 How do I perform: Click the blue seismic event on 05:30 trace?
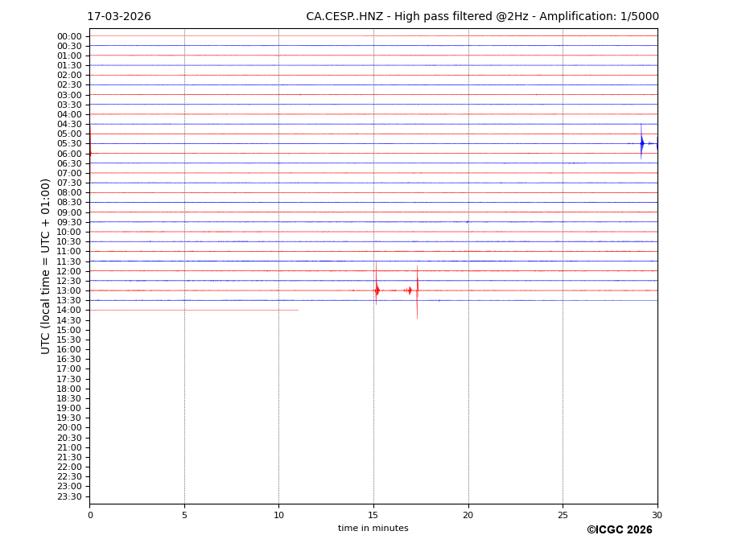[x=641, y=143]
